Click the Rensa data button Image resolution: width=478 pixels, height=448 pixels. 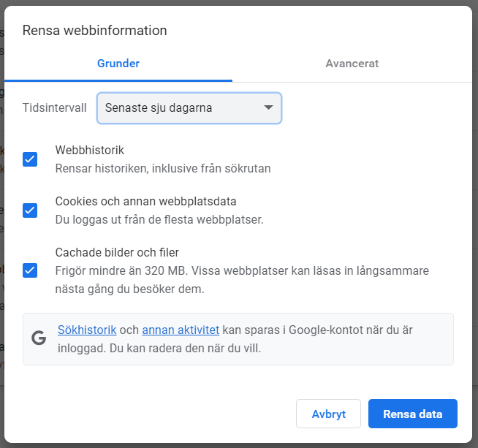coord(413,414)
